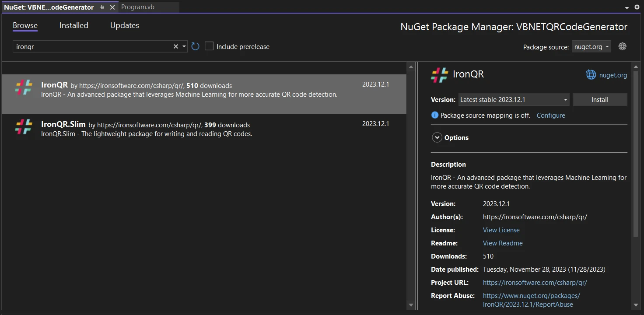The image size is (644, 315).
Task: Open the Program.vb document tab
Action: [138, 7]
